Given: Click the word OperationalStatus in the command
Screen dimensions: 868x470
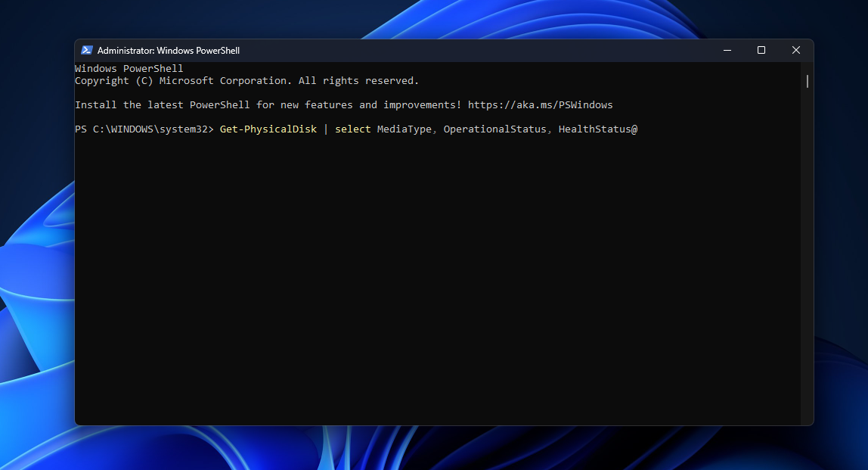Looking at the screenshot, I should click(x=494, y=129).
